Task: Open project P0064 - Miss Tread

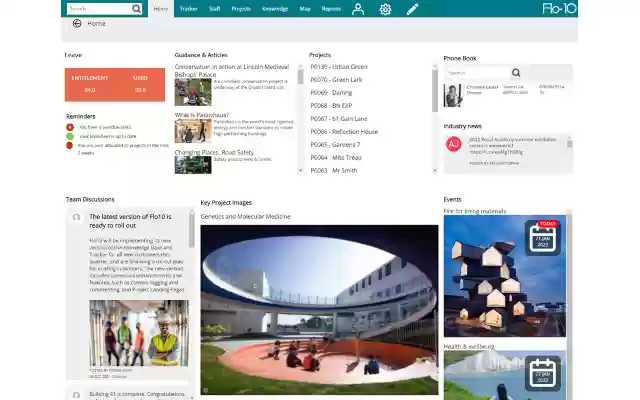Action: coord(336,158)
